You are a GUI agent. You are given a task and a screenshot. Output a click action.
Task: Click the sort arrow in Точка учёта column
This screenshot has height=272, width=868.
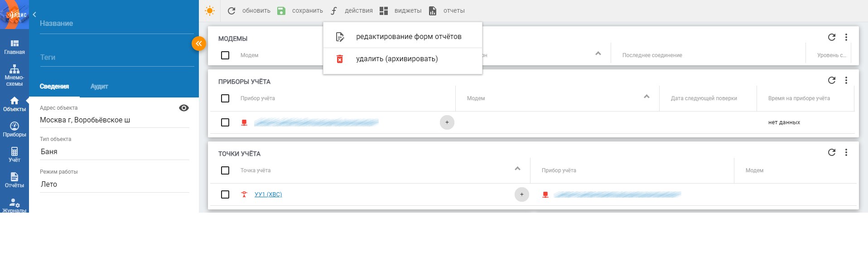(x=517, y=169)
